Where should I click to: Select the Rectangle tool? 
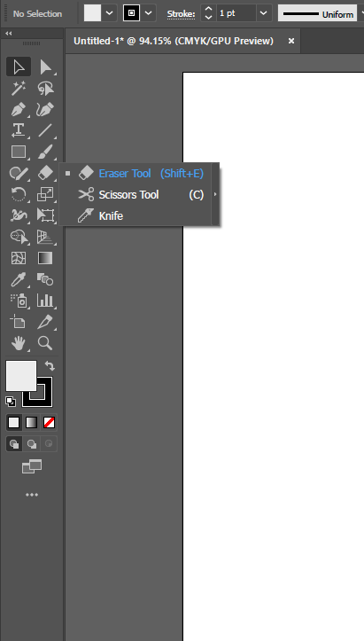[x=19, y=152]
